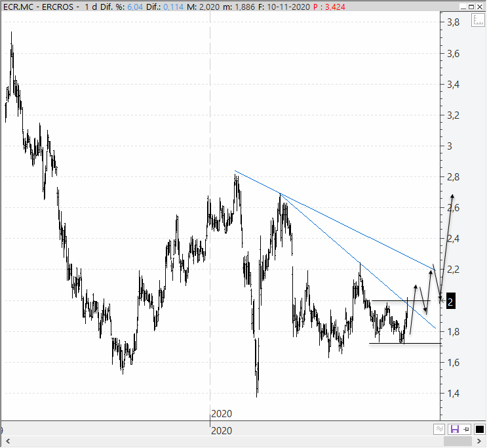
Task: Click the '1,8' price axis label
Action: click(453, 332)
